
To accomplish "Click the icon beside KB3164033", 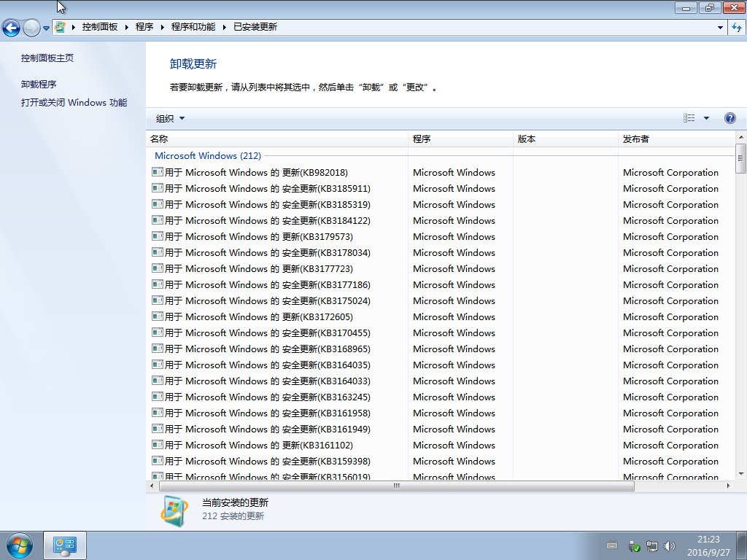I will click(158, 381).
